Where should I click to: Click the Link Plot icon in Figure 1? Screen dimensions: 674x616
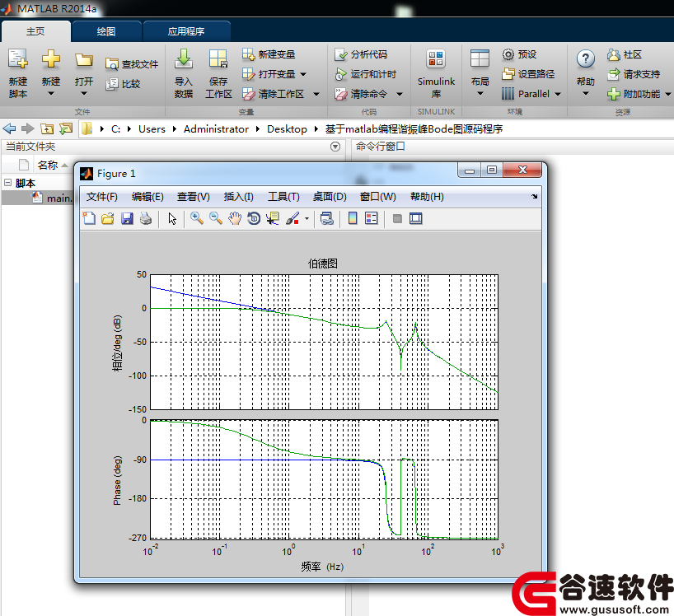coord(326,219)
